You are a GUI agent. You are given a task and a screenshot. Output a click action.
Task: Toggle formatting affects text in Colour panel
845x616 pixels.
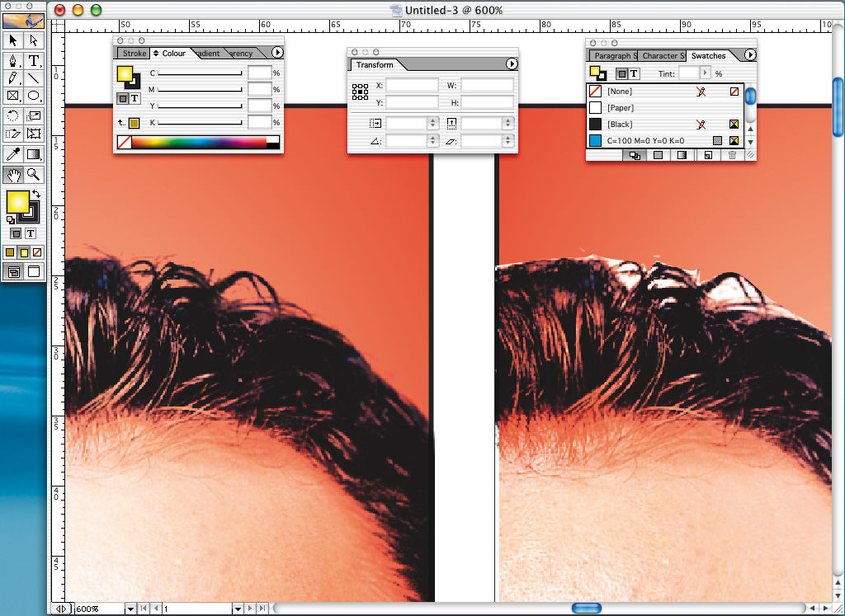[x=135, y=98]
